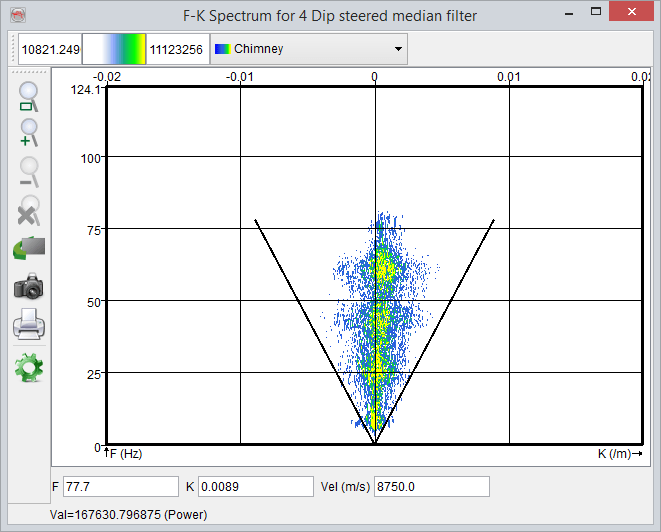Click the green arrow folder icon
Screen dimensions: 661x532
coord(29,247)
